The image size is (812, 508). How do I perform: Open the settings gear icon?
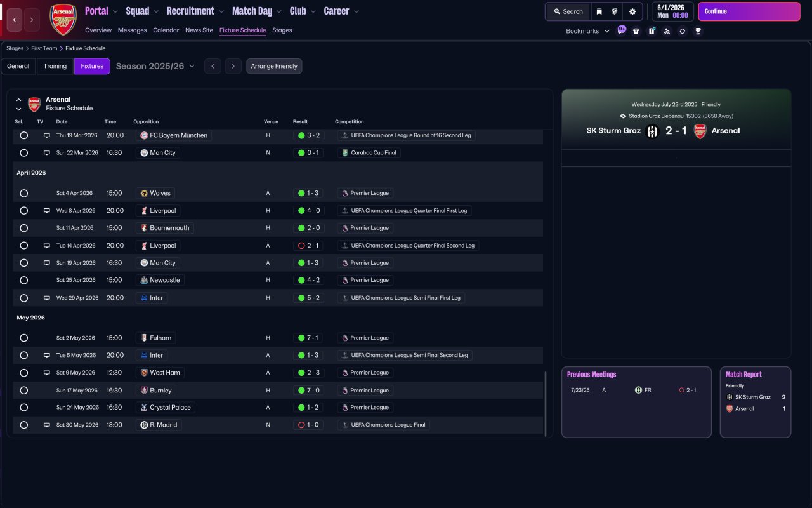pos(632,11)
